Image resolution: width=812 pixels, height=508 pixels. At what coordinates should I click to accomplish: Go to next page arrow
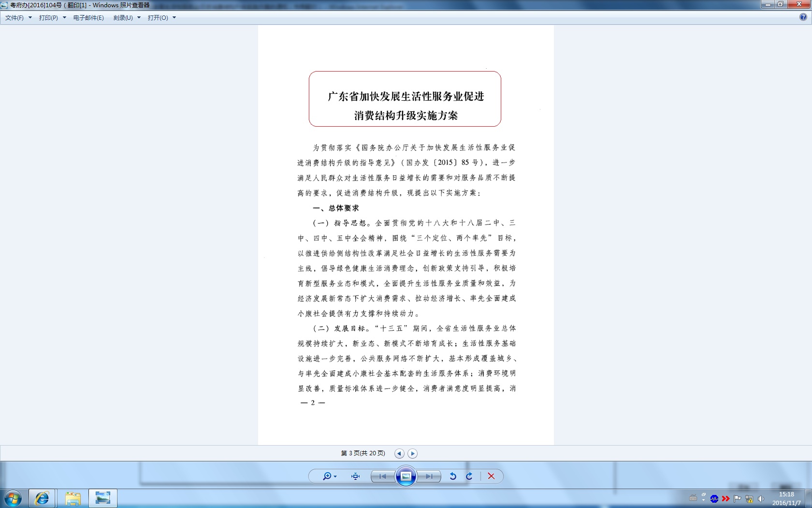click(412, 454)
